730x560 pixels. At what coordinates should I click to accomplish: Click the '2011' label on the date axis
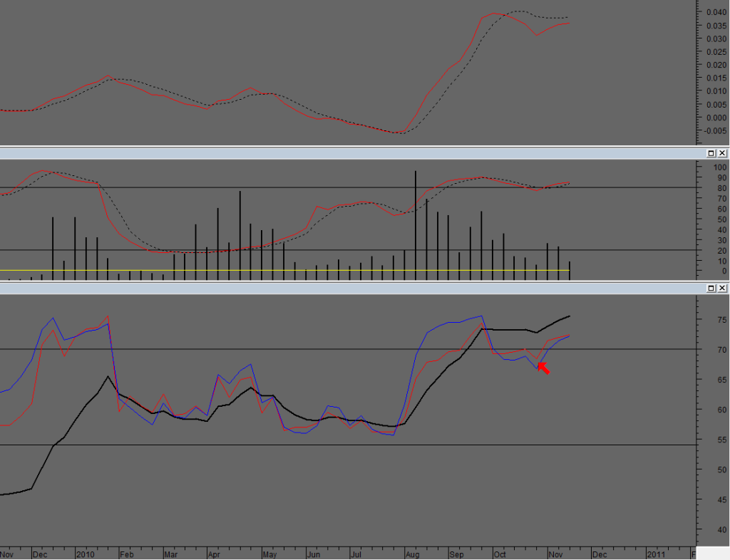click(x=656, y=554)
